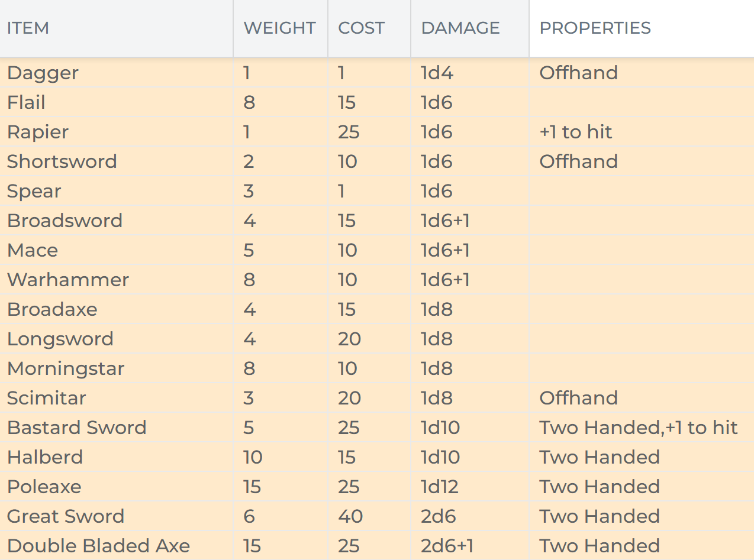Click the Morningstar item name
Image resolution: width=754 pixels, height=560 pixels.
pyautogui.click(x=66, y=368)
